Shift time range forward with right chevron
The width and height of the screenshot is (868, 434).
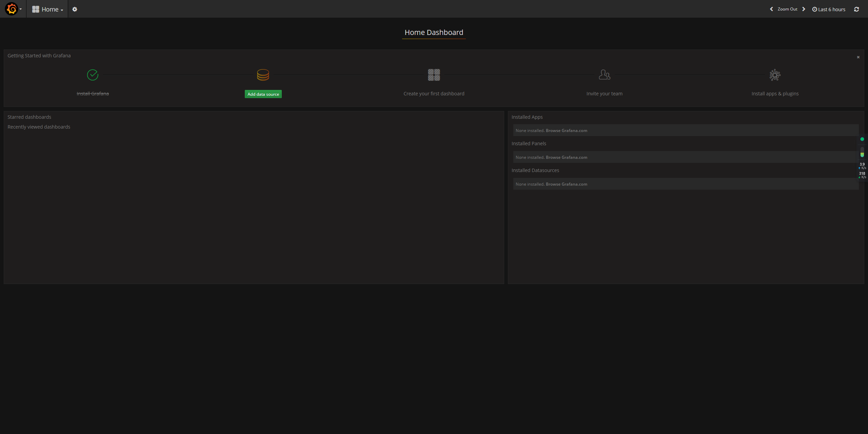click(804, 9)
